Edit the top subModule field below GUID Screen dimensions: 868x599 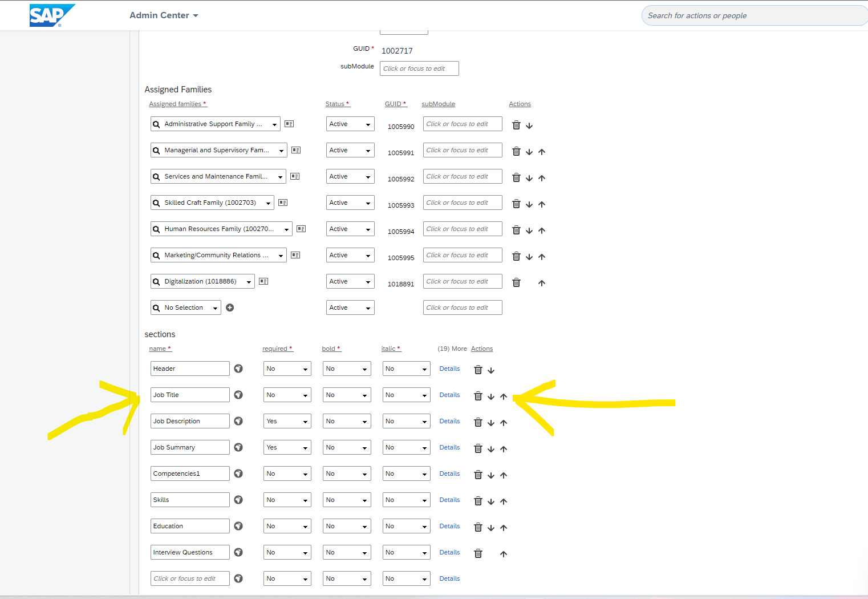point(419,68)
